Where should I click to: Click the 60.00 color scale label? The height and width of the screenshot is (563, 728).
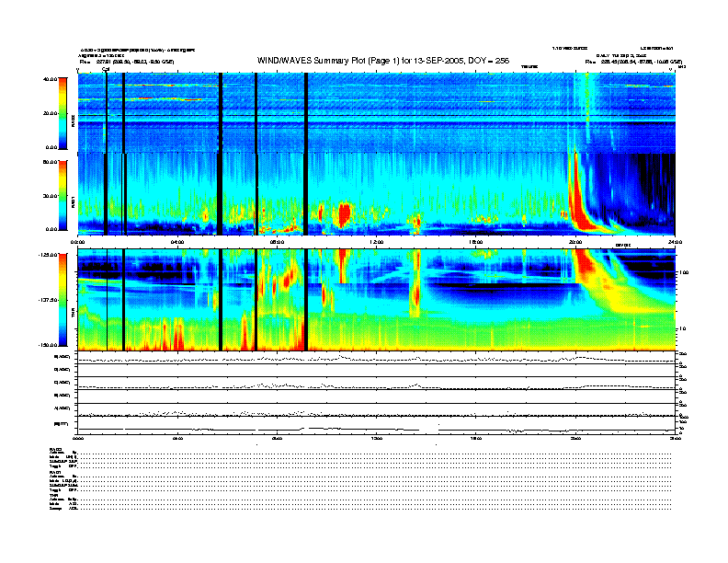pos(51,162)
